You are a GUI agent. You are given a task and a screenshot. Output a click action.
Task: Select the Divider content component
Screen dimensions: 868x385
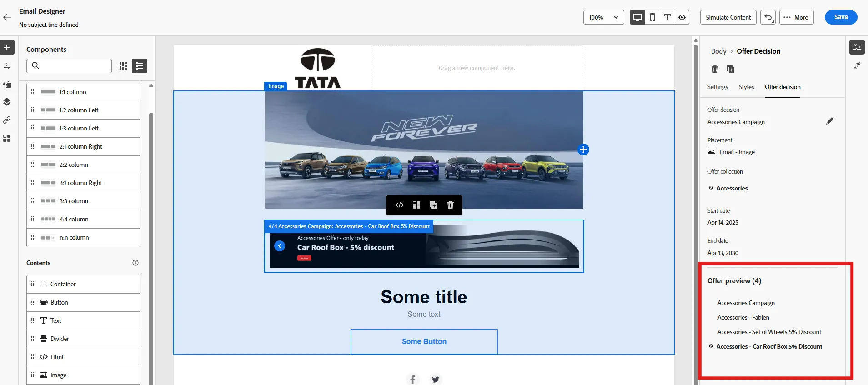click(83, 339)
